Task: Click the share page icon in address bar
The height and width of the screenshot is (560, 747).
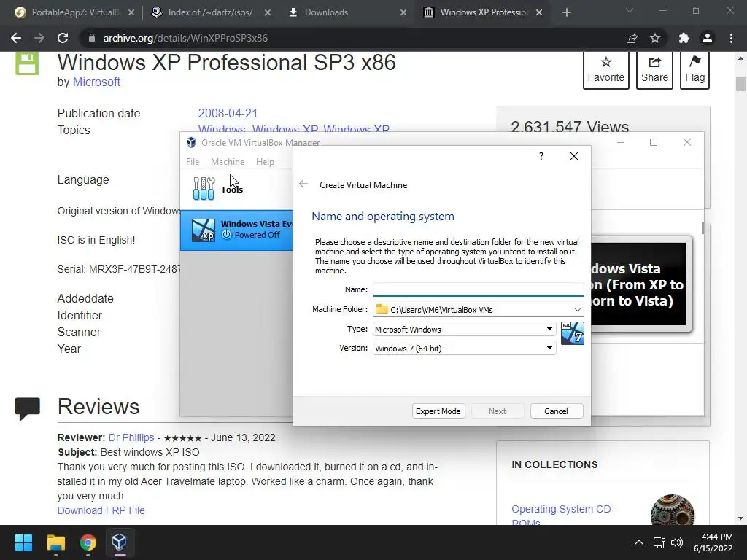Action: tap(632, 38)
